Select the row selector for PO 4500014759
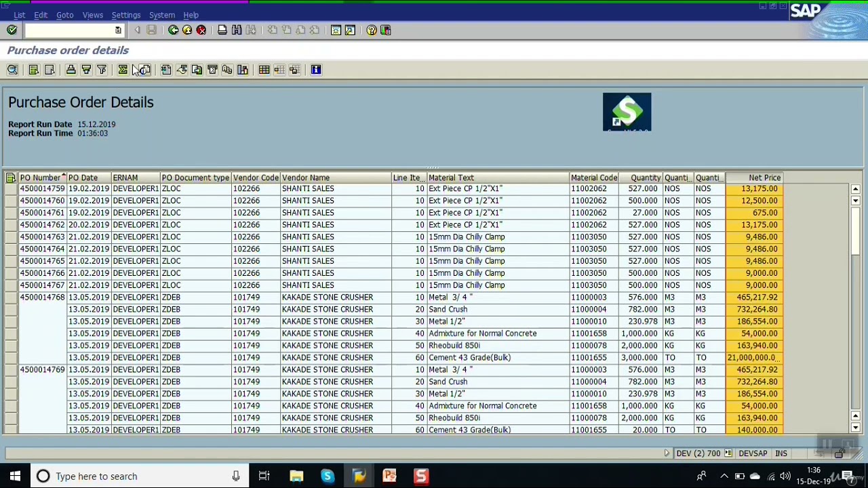Screen dimensions: 868x488 11,189
